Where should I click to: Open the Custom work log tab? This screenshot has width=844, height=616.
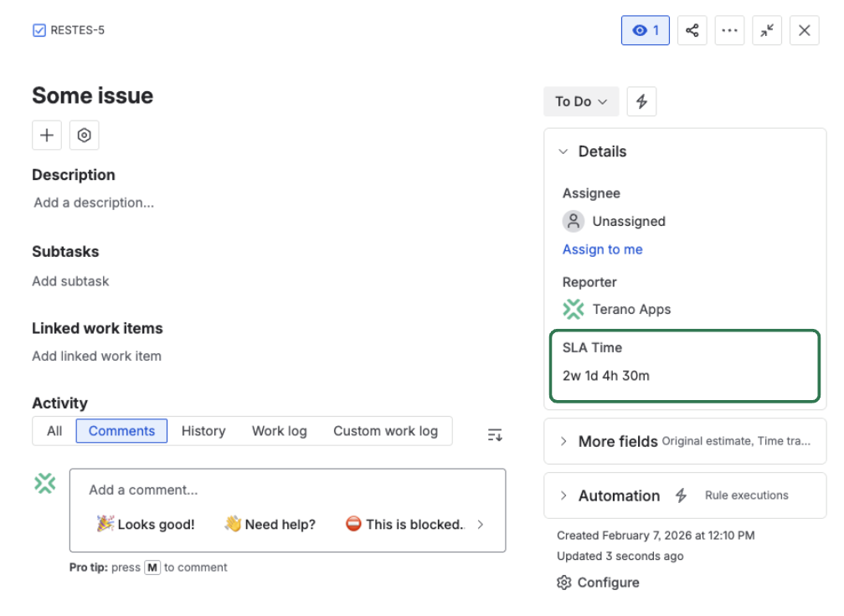(x=385, y=431)
